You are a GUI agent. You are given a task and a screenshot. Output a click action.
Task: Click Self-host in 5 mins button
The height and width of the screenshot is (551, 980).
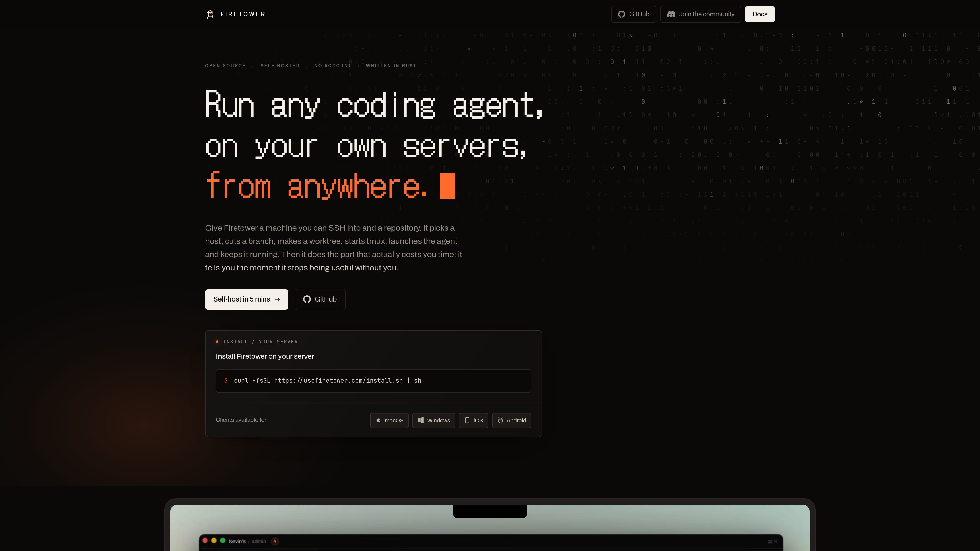tap(247, 299)
